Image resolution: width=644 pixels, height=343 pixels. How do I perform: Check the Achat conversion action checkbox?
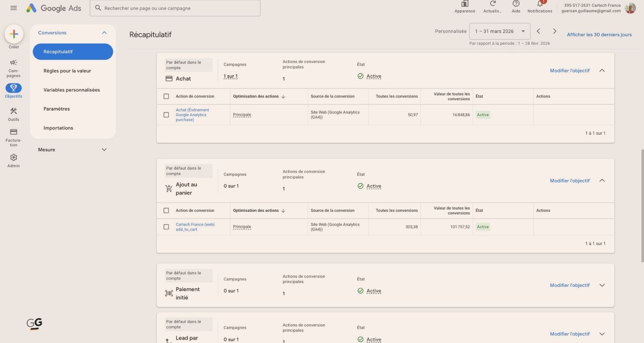166,114
